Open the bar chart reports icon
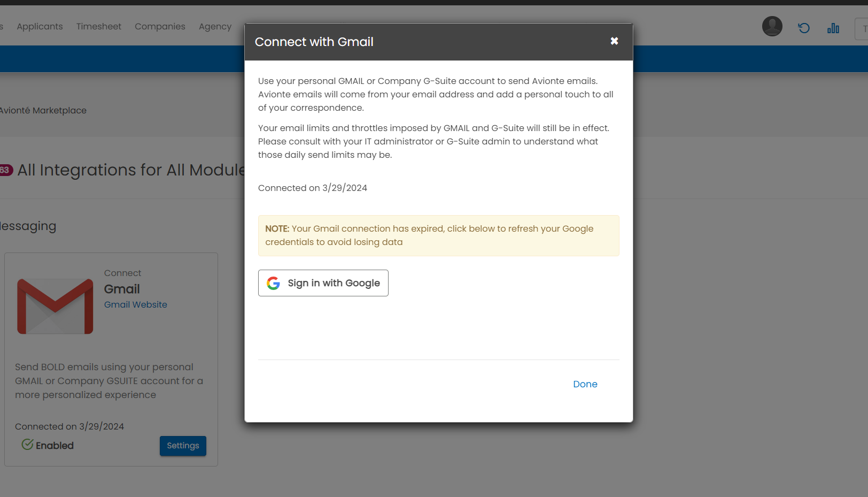 [833, 28]
